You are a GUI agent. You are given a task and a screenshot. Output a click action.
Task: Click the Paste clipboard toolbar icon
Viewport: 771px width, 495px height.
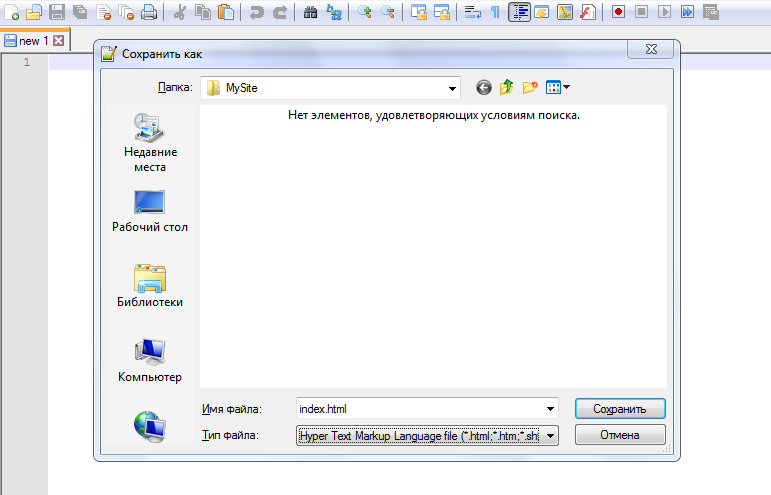[226, 11]
